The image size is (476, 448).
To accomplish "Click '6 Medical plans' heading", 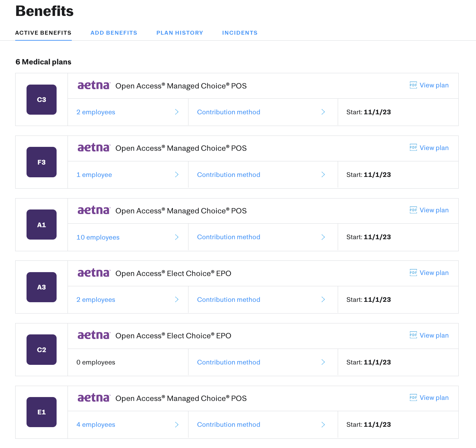I will tap(43, 62).
